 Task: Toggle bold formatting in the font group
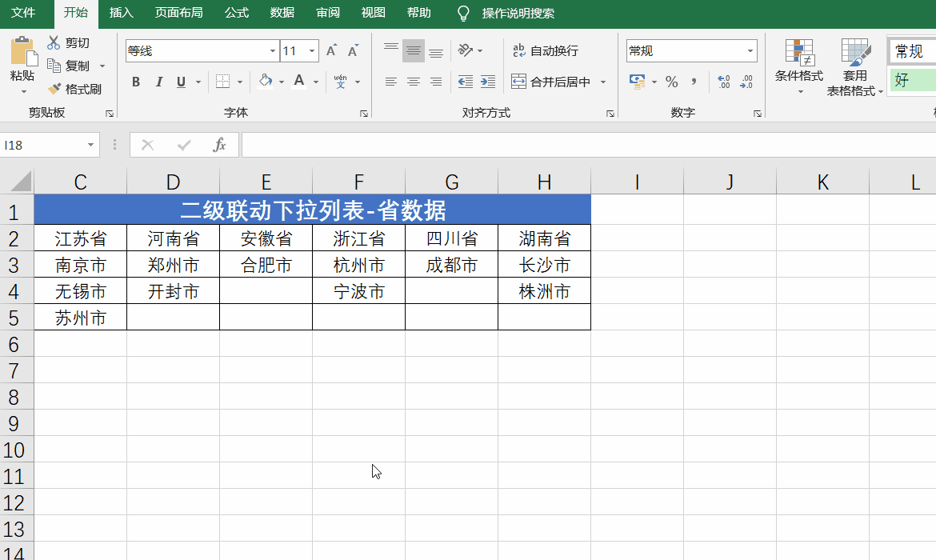(135, 81)
